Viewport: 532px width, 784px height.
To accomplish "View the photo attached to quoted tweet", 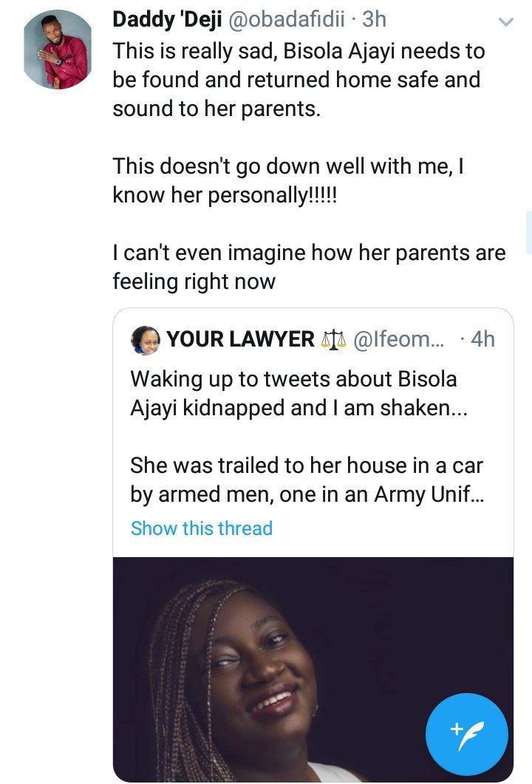I will 313,669.
